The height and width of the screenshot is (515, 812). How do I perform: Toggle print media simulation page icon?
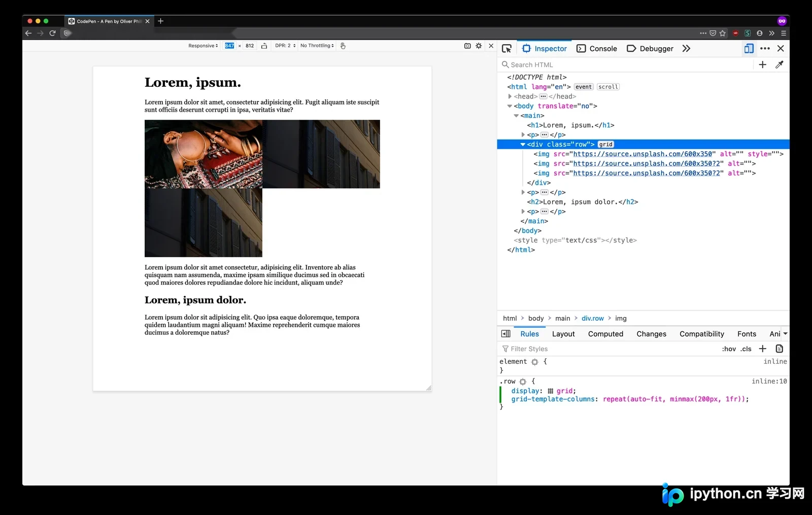pos(780,349)
